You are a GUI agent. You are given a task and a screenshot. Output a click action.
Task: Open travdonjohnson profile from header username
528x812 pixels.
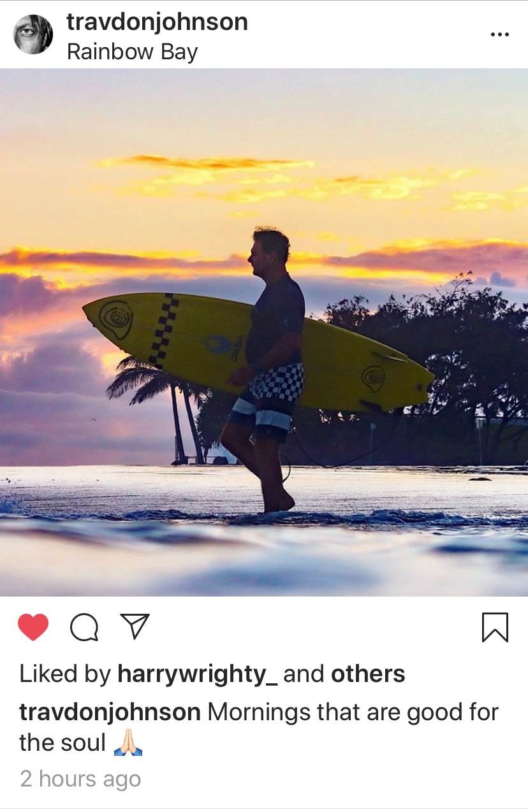click(157, 22)
